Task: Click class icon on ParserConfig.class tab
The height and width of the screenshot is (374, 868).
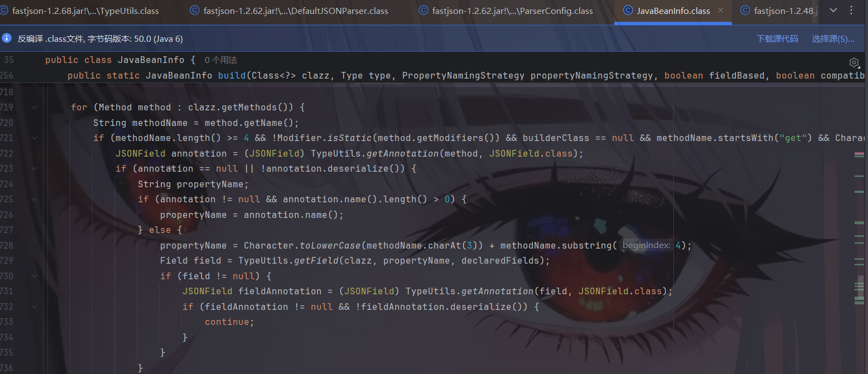Action: 423,11
